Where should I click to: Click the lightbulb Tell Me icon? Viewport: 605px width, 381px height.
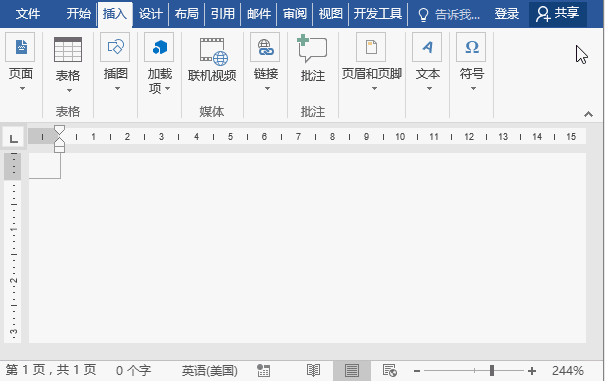click(x=423, y=15)
